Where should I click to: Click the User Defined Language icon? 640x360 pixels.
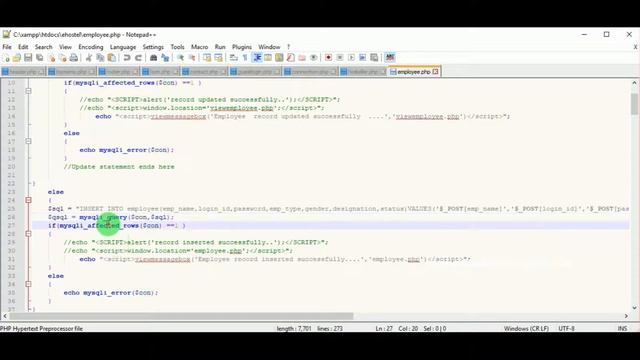(x=268, y=58)
